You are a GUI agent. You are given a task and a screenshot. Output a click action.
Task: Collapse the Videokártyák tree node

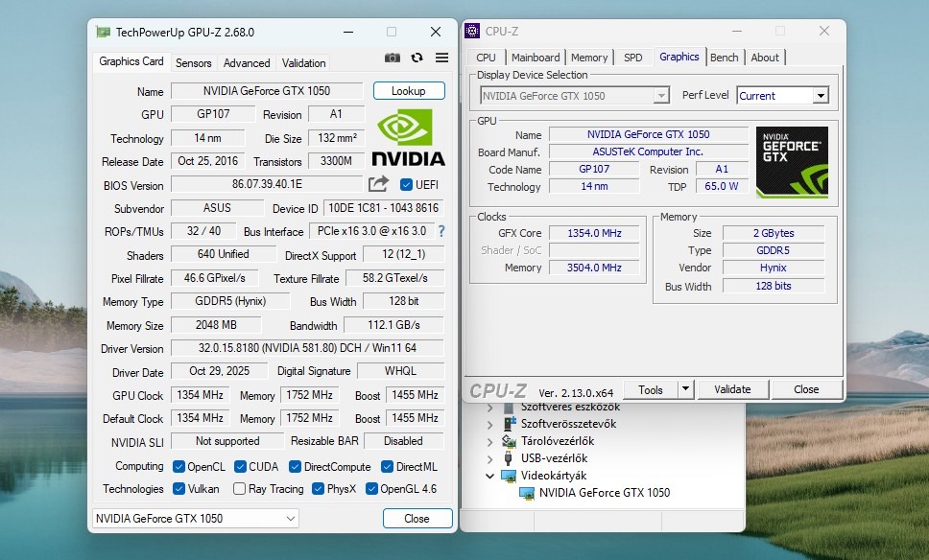coord(490,476)
